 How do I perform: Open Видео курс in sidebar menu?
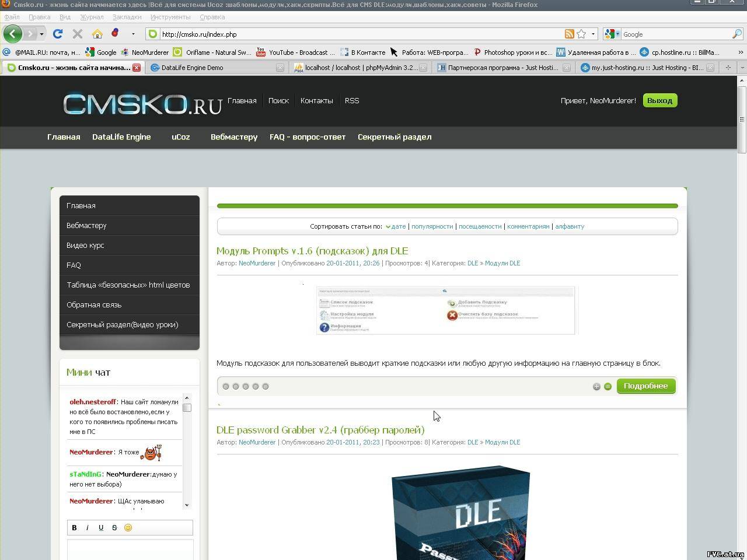click(129, 245)
